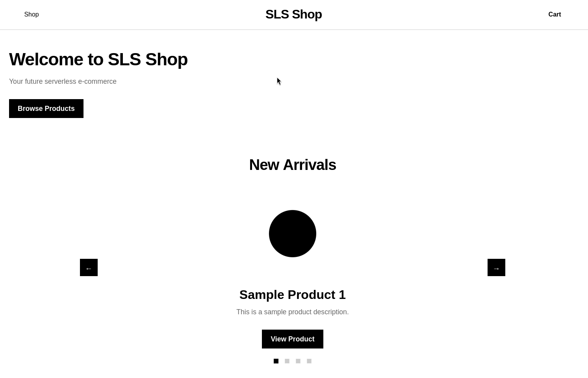588x378 pixels.
Task: Jump to the fourth slide via its dot
Action: (x=309, y=361)
